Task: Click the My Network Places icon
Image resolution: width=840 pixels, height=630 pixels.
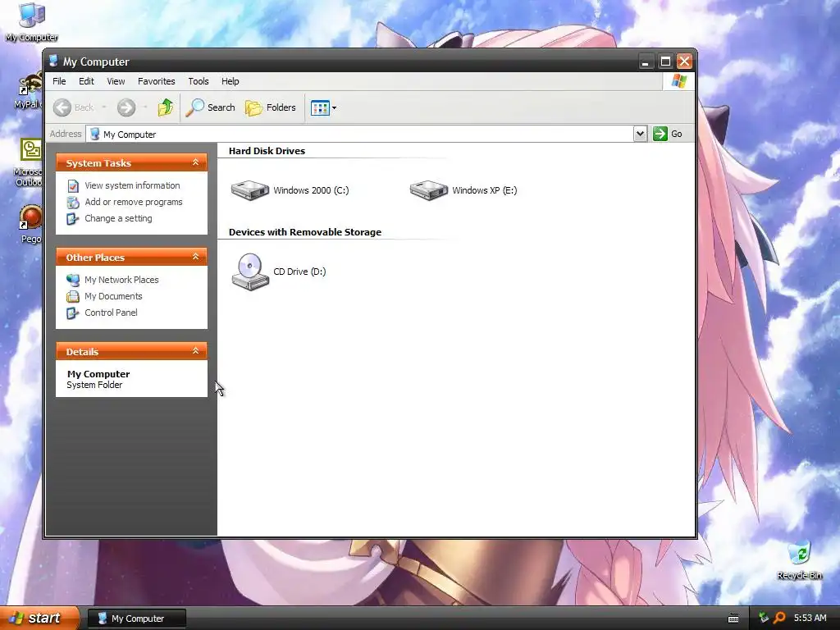Action: (73, 280)
